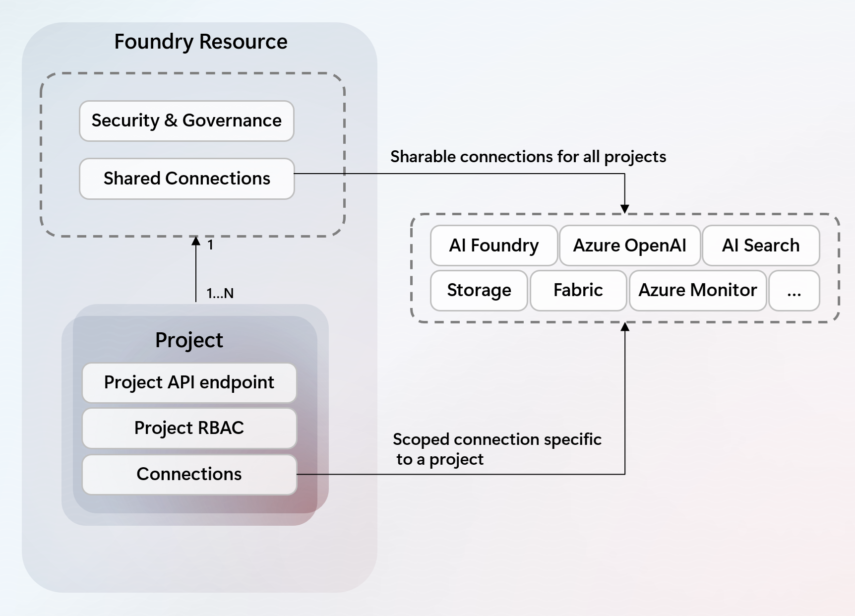This screenshot has height=616, width=855.
Task: Select the AI Foundry service box
Action: [x=493, y=246]
